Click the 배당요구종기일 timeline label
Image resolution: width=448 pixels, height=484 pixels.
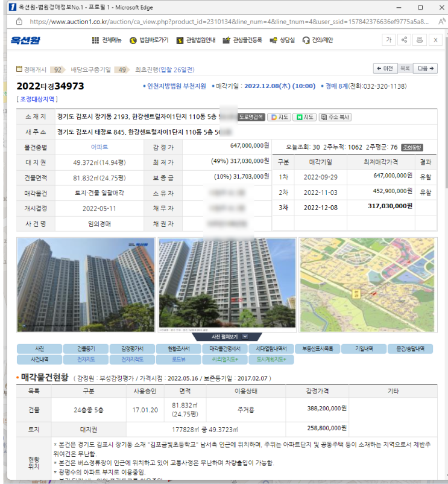click(90, 69)
